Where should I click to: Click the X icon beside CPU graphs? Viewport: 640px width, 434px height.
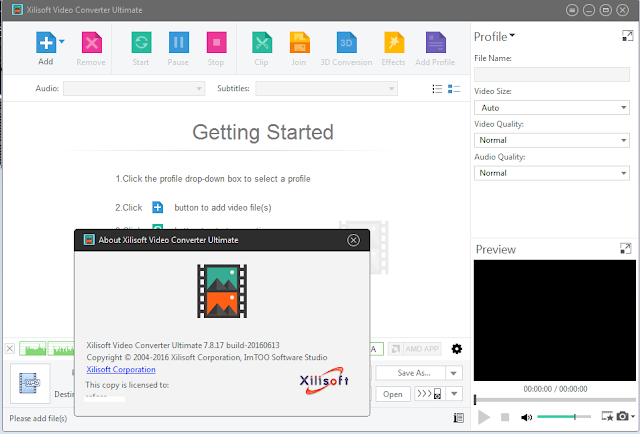coord(10,349)
